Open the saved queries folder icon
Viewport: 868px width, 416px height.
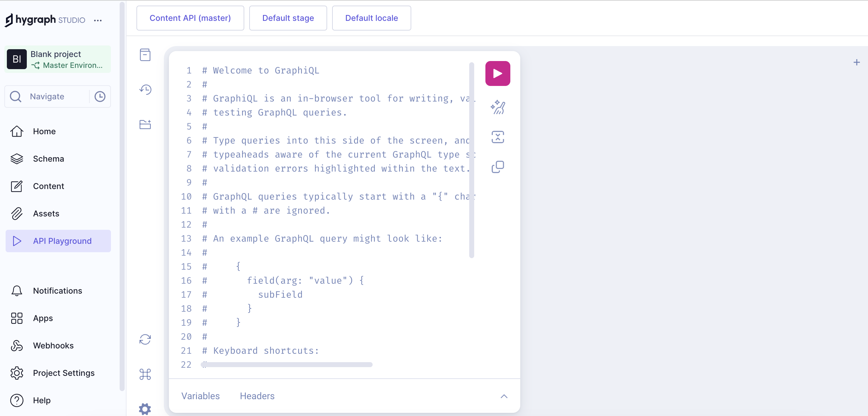(x=145, y=124)
